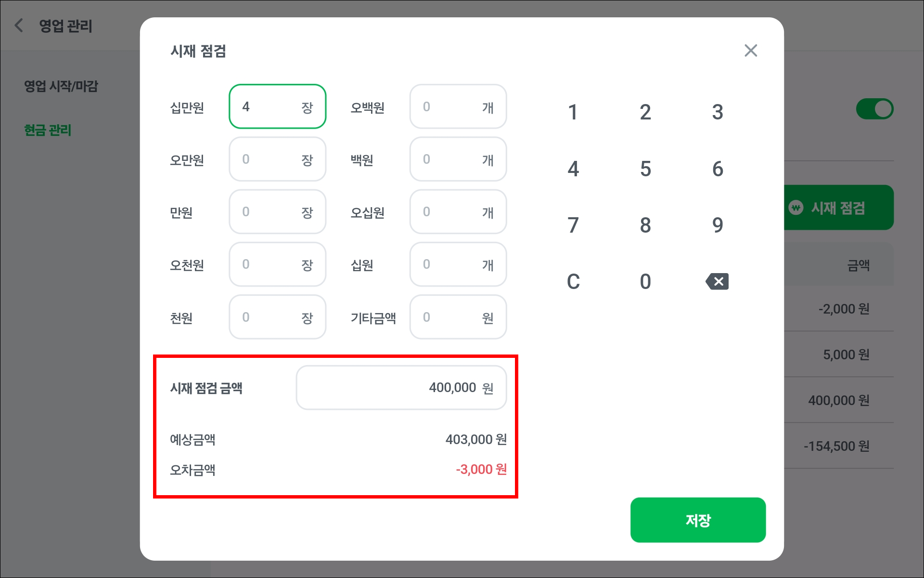Select the 십만원 count field
The image size is (924, 578).
[x=277, y=106]
